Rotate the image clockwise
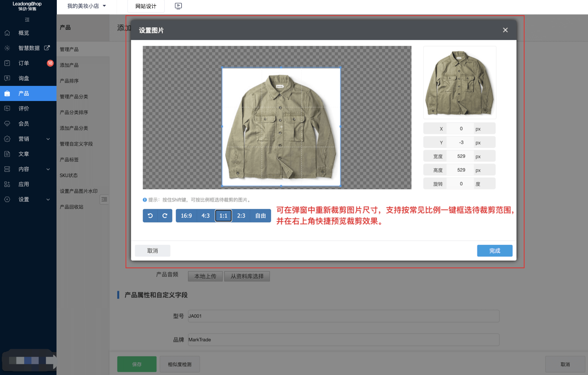 click(165, 216)
